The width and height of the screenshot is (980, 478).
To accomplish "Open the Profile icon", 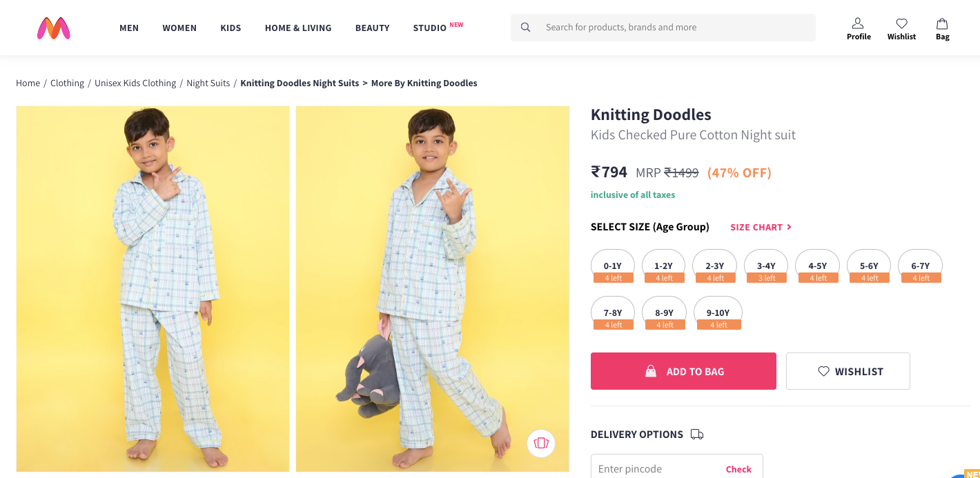I will coord(858,23).
